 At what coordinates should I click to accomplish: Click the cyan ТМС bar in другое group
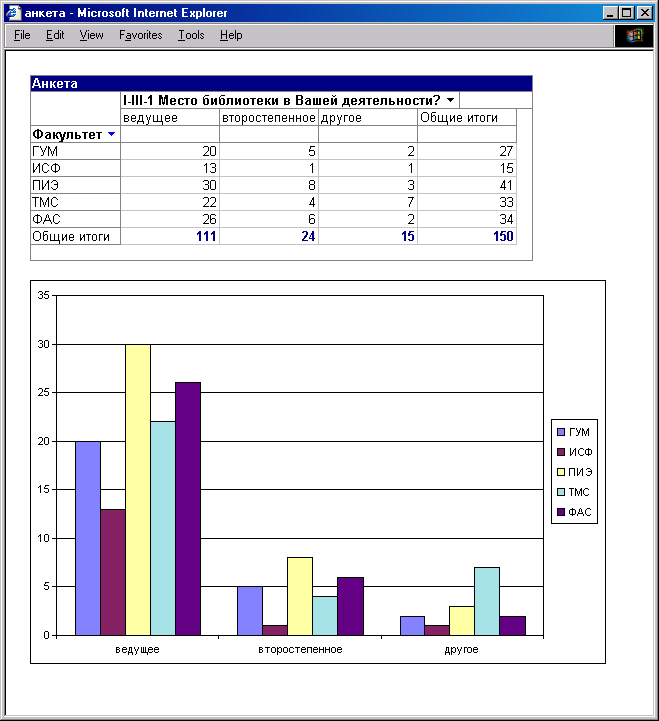coord(487,601)
